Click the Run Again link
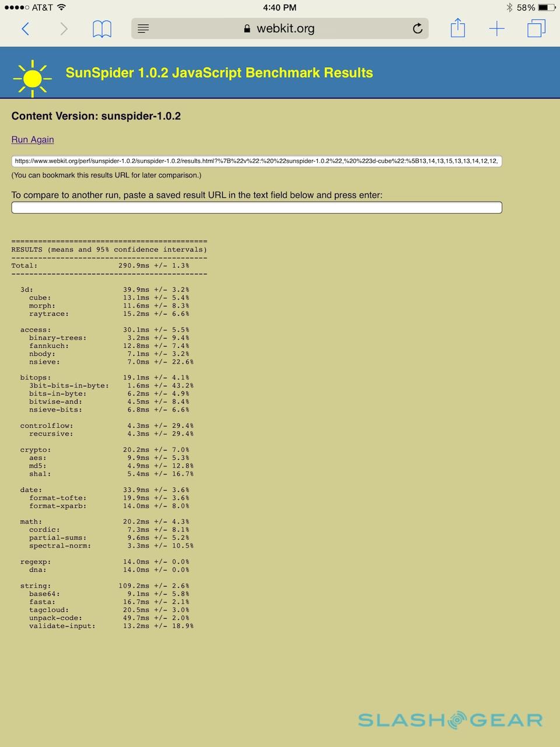 [33, 139]
